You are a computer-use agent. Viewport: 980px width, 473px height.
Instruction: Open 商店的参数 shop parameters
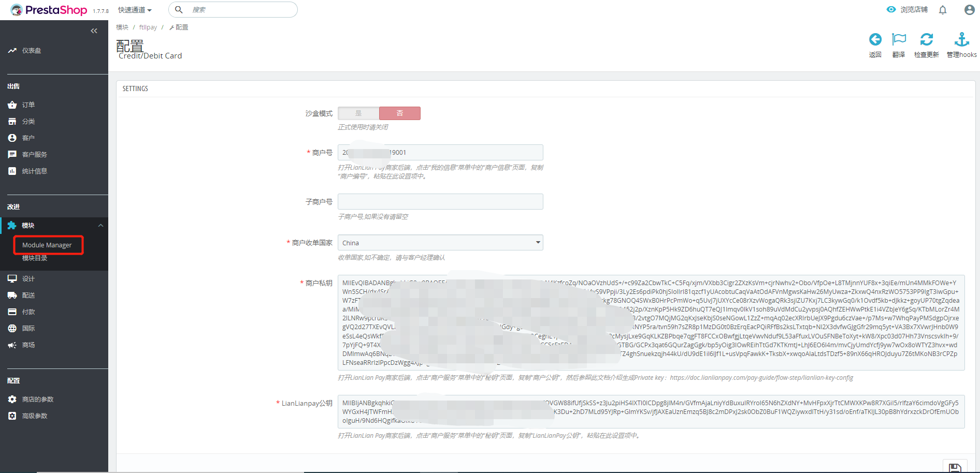point(38,400)
